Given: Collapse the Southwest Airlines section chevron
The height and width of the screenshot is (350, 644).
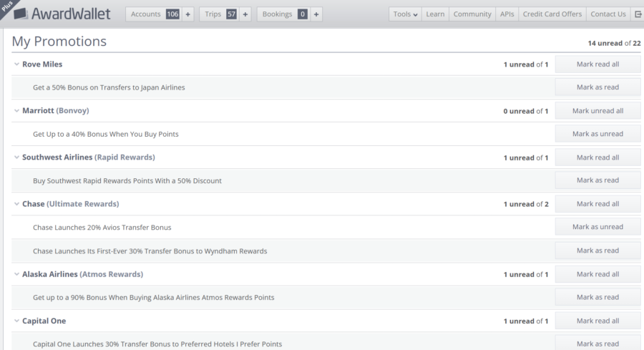Looking at the screenshot, I should (16, 157).
